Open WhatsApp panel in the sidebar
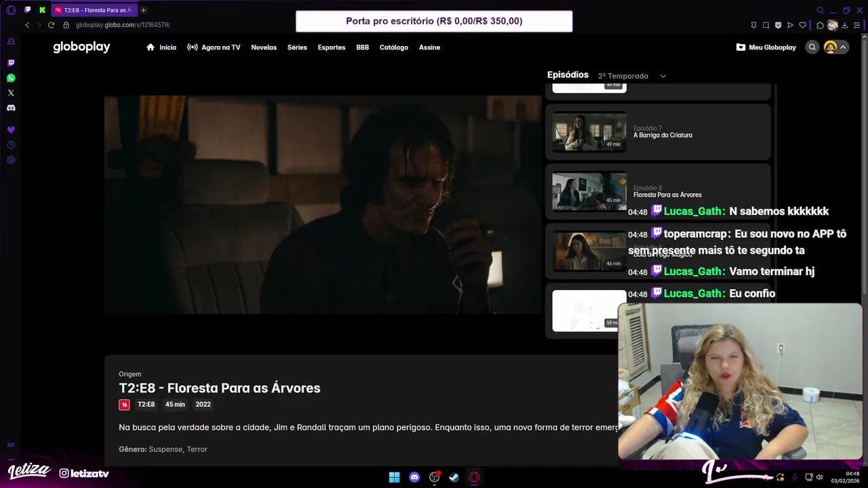Image resolution: width=868 pixels, height=488 pixels. click(11, 78)
